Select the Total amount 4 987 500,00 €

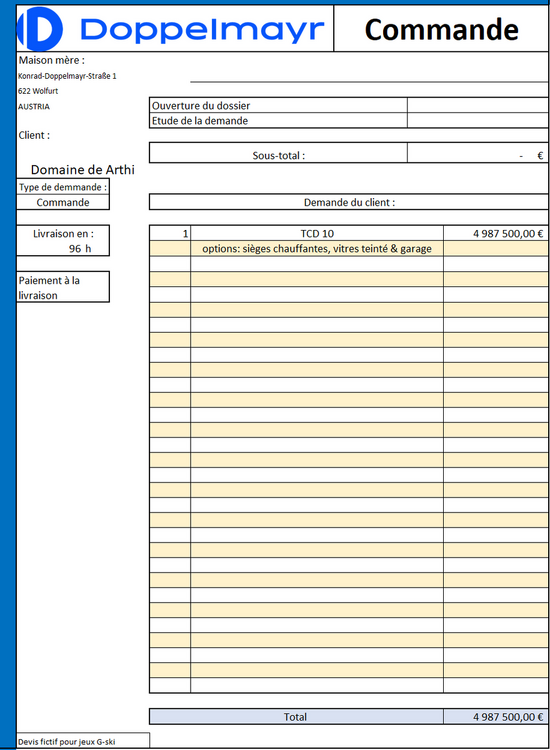point(496,717)
